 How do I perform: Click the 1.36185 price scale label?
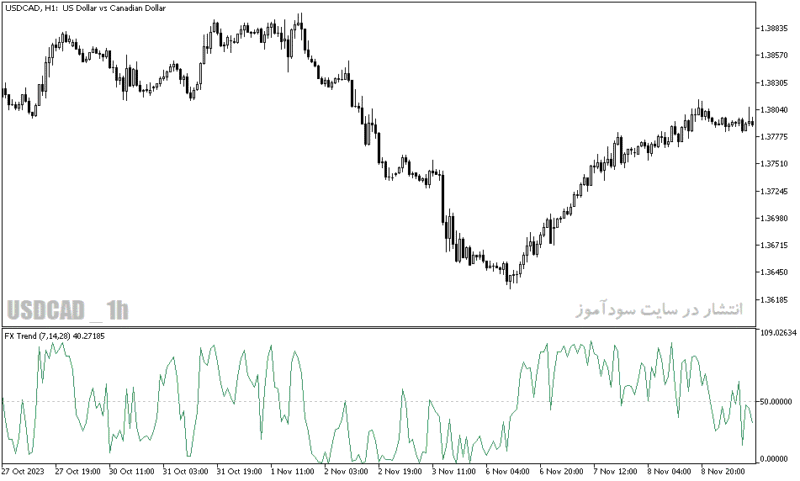coord(773,299)
